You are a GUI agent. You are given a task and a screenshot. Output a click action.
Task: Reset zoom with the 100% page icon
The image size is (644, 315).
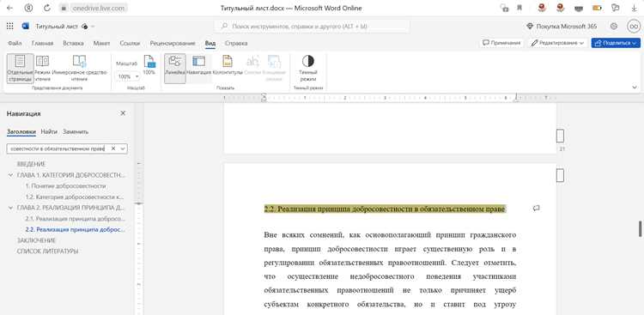pyautogui.click(x=149, y=65)
